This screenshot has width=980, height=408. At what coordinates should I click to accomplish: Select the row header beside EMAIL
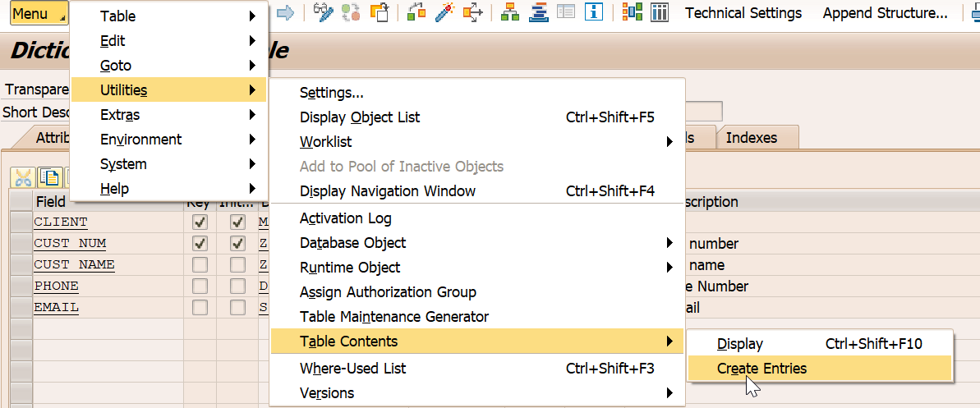(21, 307)
